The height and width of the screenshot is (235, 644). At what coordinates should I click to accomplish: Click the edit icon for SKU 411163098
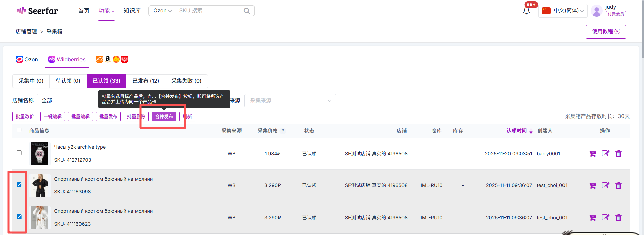tap(605, 185)
